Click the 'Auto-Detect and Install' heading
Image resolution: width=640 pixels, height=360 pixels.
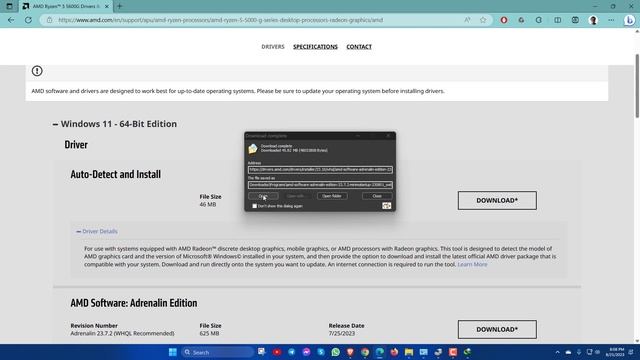[116, 174]
